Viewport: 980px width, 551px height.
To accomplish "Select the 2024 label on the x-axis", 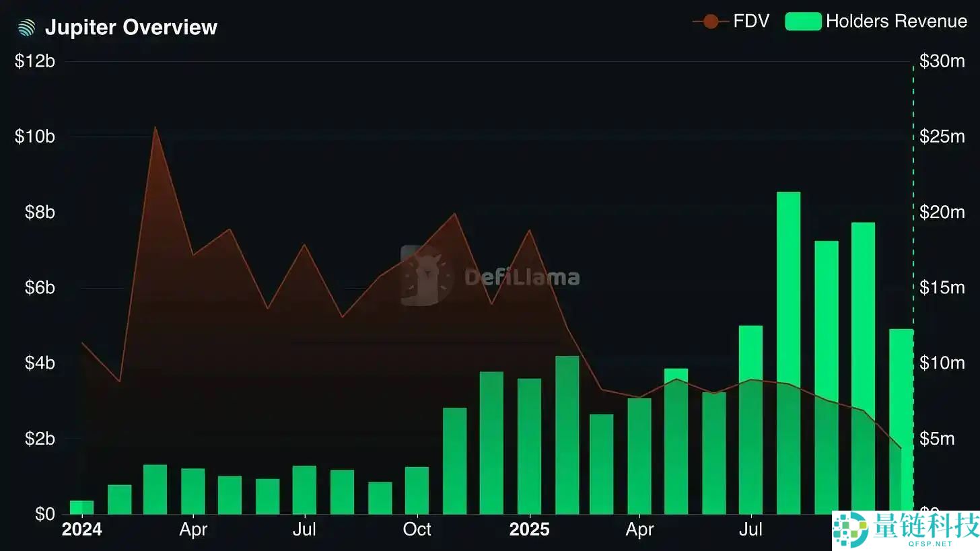I will 81,529.
